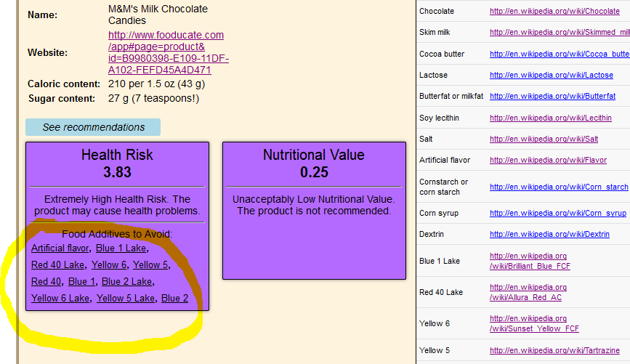Image resolution: width=630 pixels, height=364 pixels.
Task: Click the Cornstarch or corn starch ingredient cell
Action: pos(443,187)
